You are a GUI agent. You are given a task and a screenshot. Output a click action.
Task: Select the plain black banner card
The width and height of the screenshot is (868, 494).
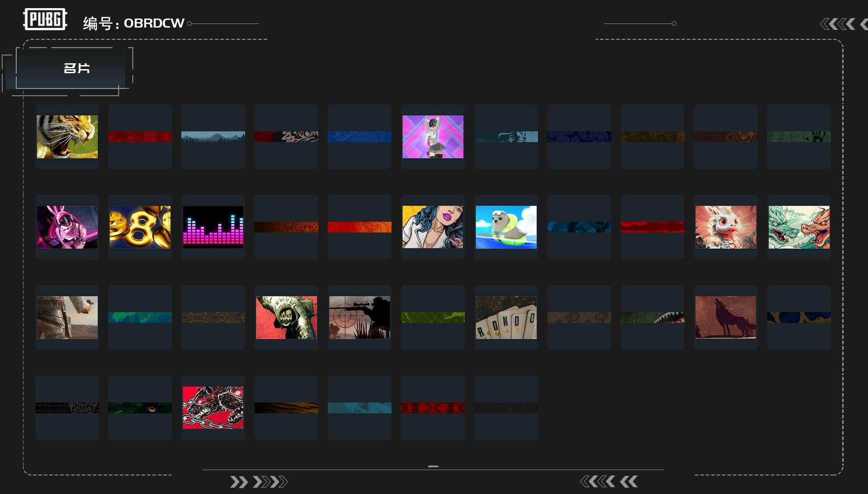click(x=506, y=408)
